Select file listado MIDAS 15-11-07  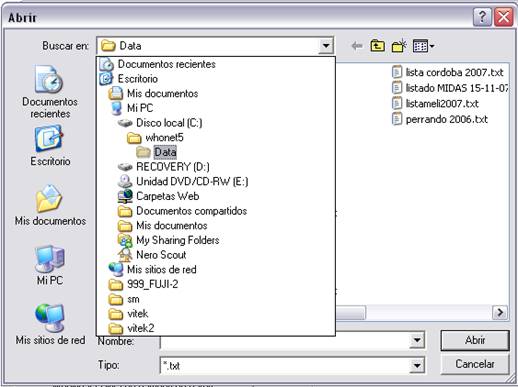[x=450, y=88]
